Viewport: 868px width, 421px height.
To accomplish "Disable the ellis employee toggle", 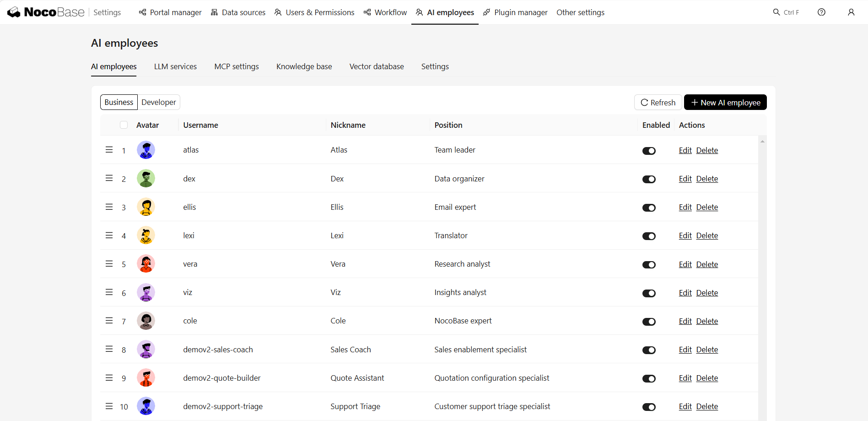I will 649,208.
